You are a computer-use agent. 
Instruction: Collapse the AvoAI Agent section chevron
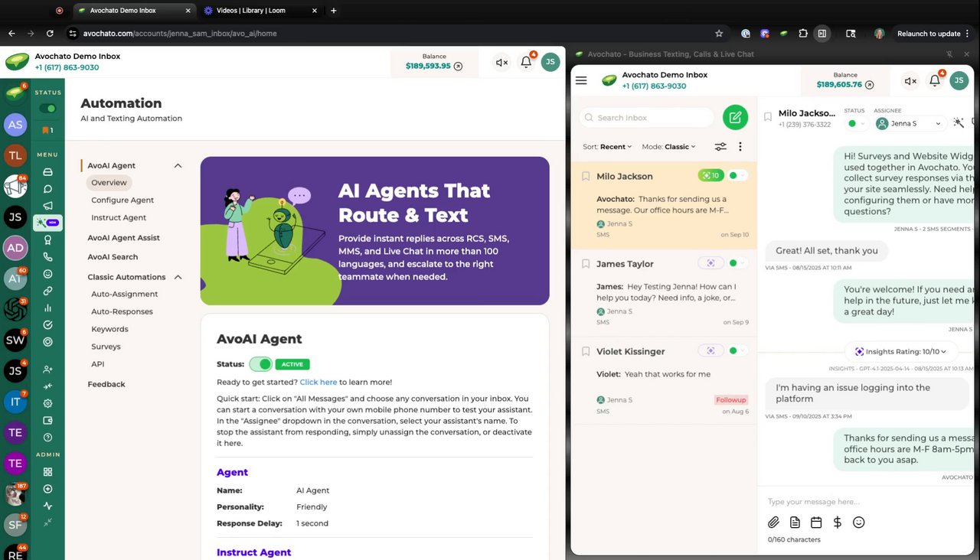pyautogui.click(x=178, y=165)
